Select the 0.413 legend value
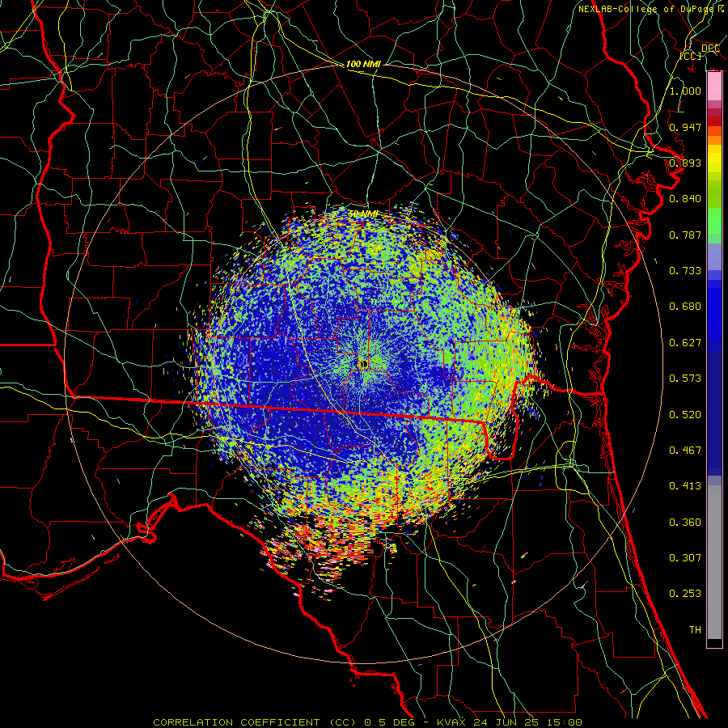728x728 pixels. [x=685, y=486]
